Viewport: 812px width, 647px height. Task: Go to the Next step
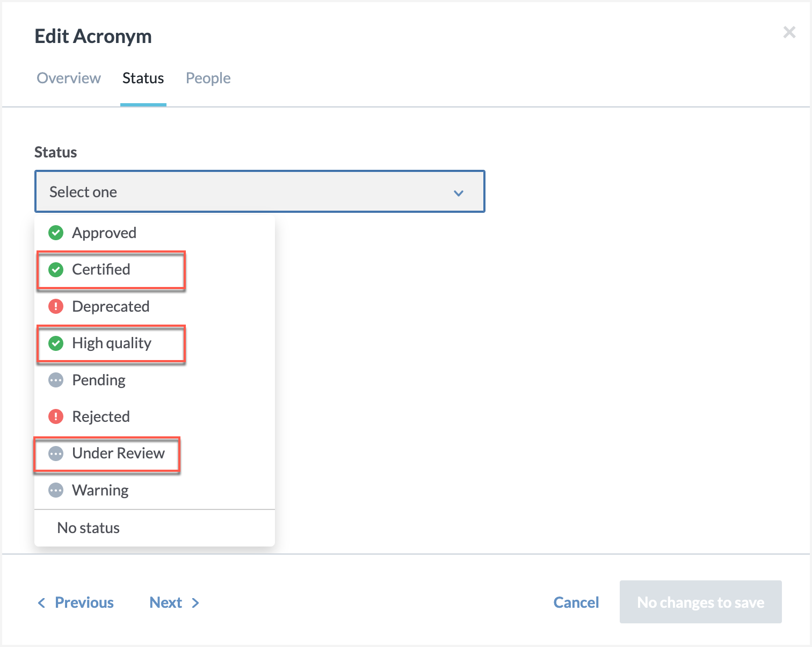point(175,602)
